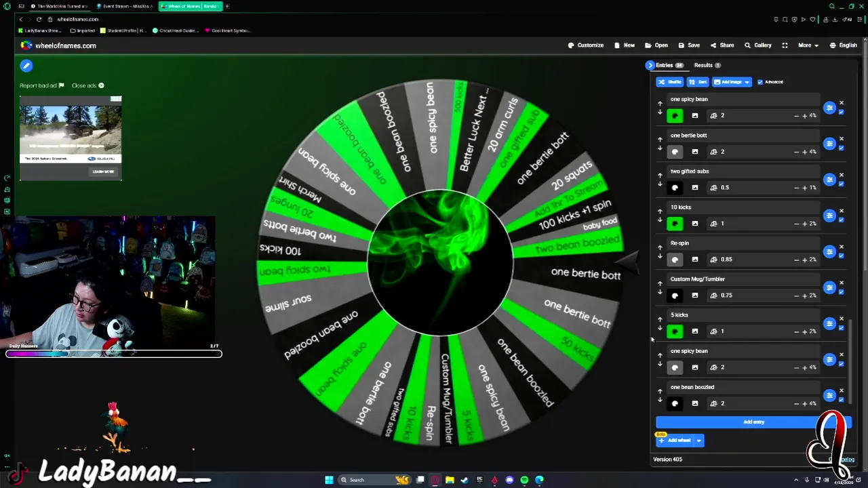Viewport: 868px width, 488px height.
Task: Click the wheel center to spin
Action: coord(440,263)
